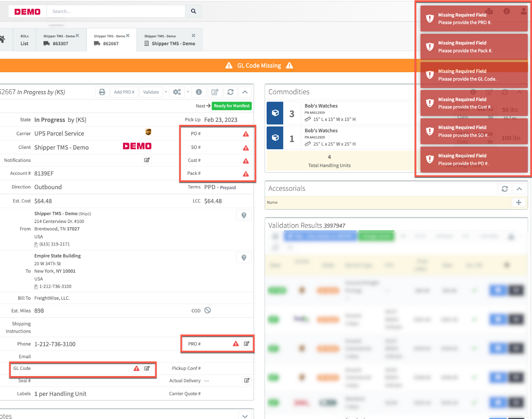Click the To address phone 1-212-736-3100 link
532x419 pixels.
click(x=55, y=286)
